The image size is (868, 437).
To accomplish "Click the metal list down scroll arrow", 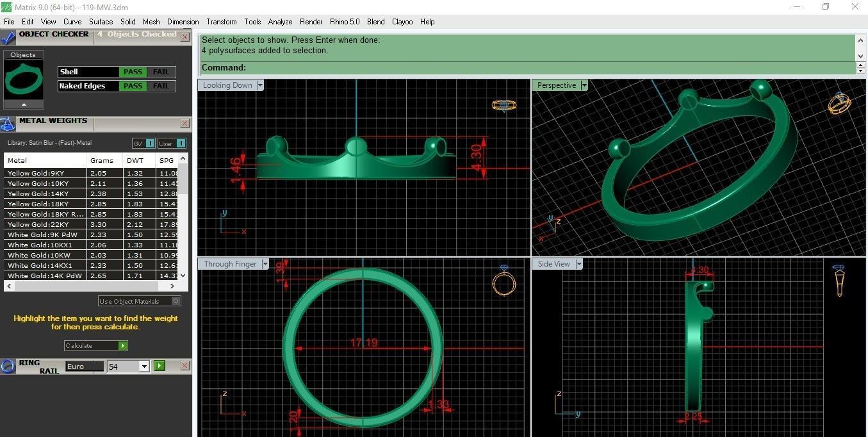I will 183,275.
